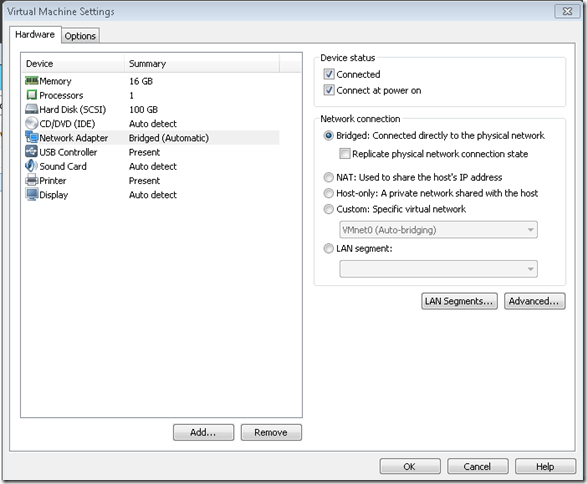
Task: Click the Remove device button
Action: 271,432
